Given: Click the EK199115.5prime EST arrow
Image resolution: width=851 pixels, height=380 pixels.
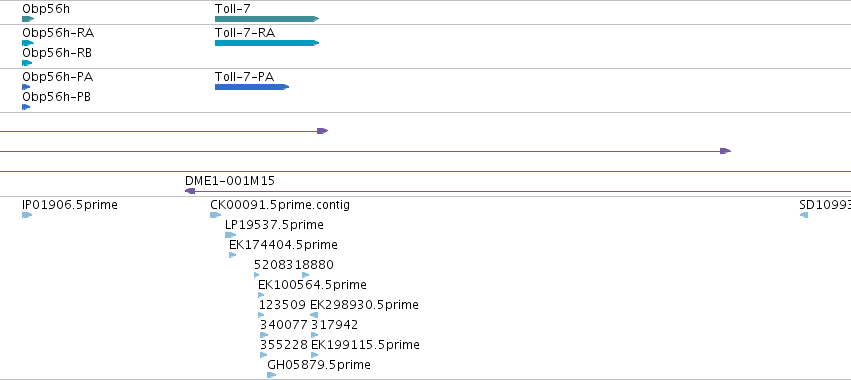Looking at the screenshot, I should (315, 356).
